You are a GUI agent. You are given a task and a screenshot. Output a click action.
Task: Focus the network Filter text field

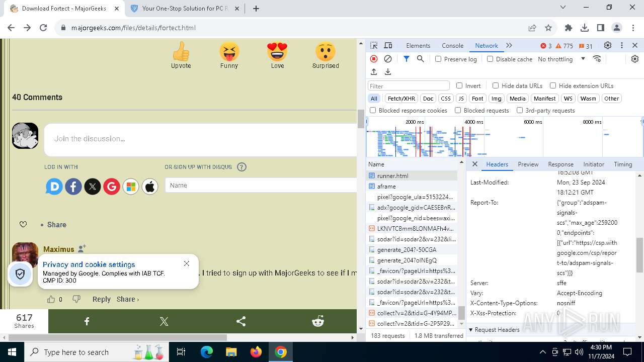409,86
